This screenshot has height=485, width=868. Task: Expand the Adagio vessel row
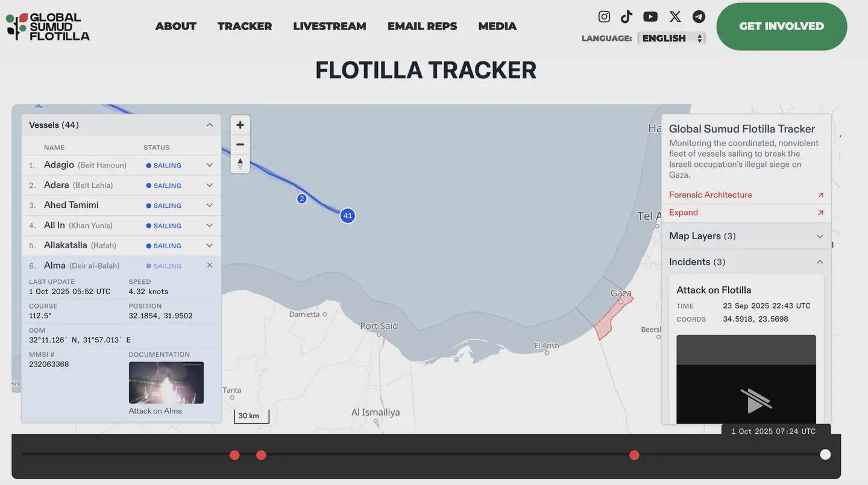click(x=210, y=165)
